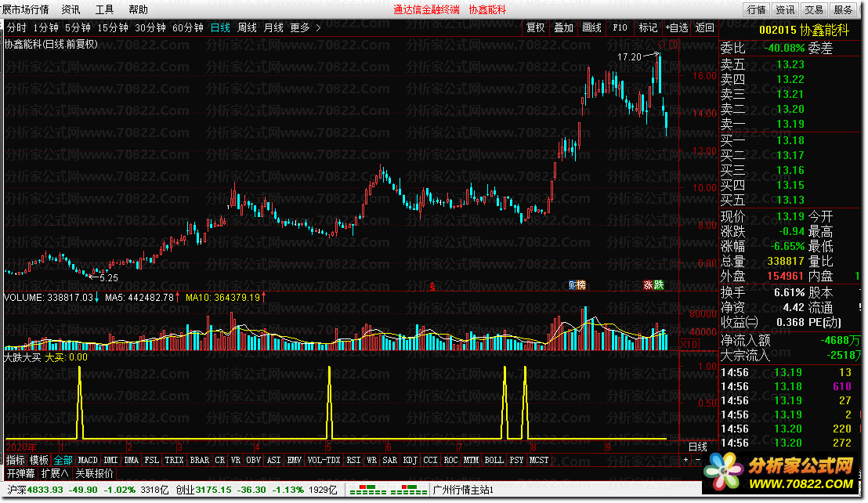Click the diamond icon above the chart
This screenshot has width=868, height=503.
pos(661,44)
